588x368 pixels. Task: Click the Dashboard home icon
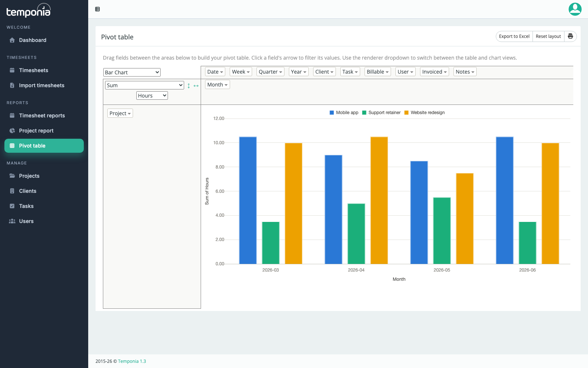12,40
